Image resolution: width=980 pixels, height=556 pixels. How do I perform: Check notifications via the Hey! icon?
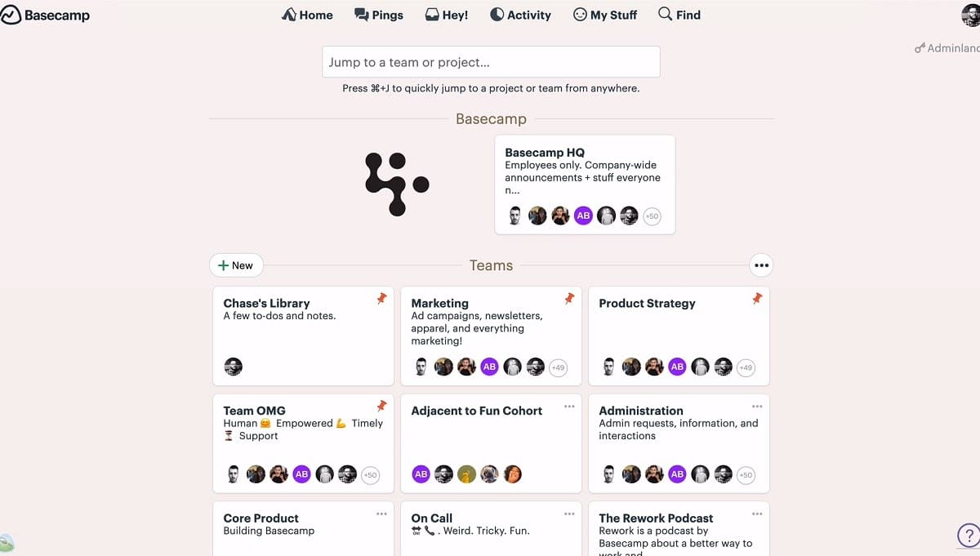(x=432, y=14)
